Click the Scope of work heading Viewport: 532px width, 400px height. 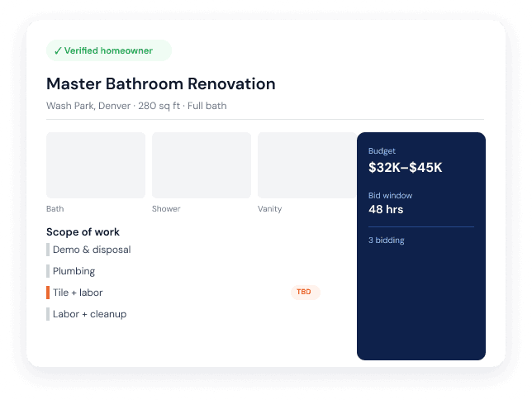pos(83,232)
